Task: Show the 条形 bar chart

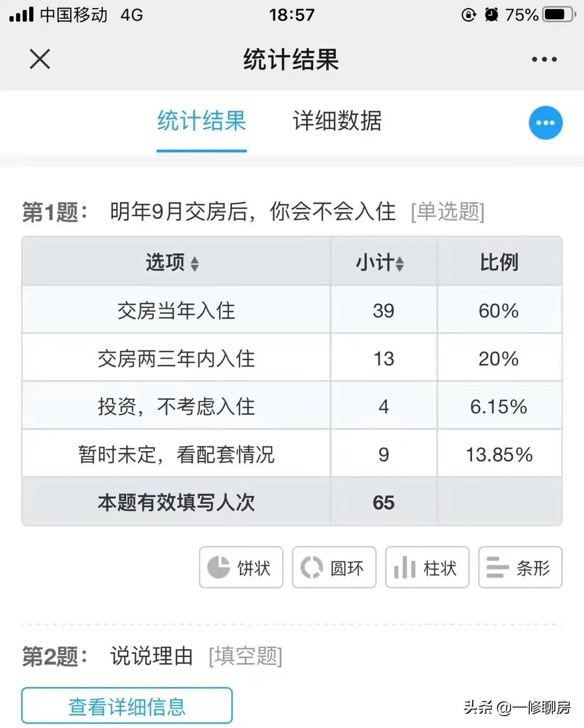Action: click(x=520, y=568)
